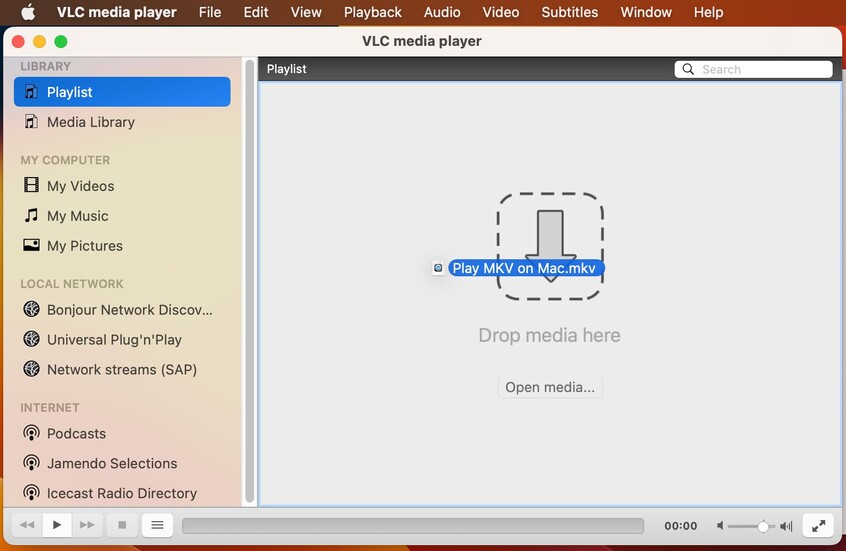Viewport: 846px width, 551px height.
Task: Open Icecast Radio Directory
Action: 121,493
